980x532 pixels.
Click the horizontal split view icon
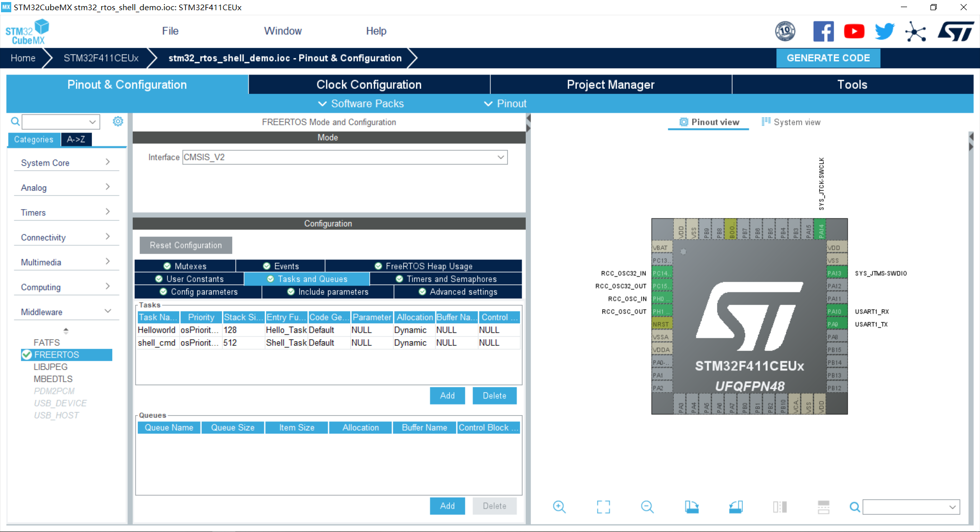click(x=823, y=506)
